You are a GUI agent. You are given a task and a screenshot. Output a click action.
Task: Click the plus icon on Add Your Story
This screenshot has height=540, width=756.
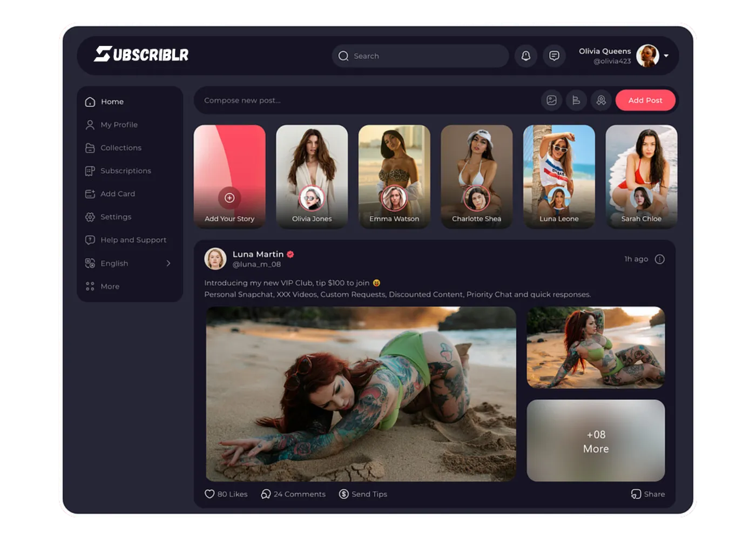230,198
